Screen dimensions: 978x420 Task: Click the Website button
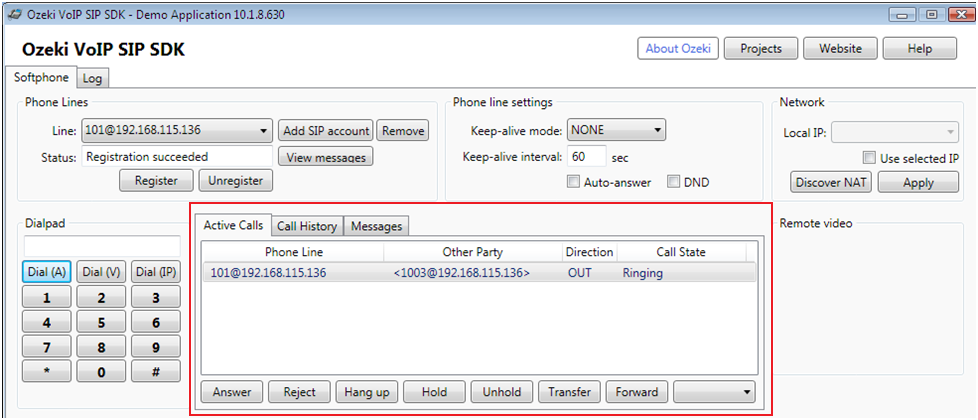click(x=840, y=48)
